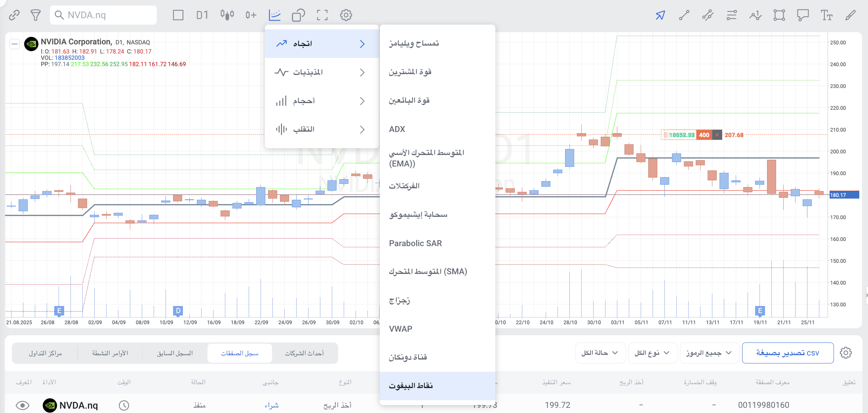868x413 pixels.
Task: Switch to مراكز التداول tab
Action: click(x=45, y=353)
